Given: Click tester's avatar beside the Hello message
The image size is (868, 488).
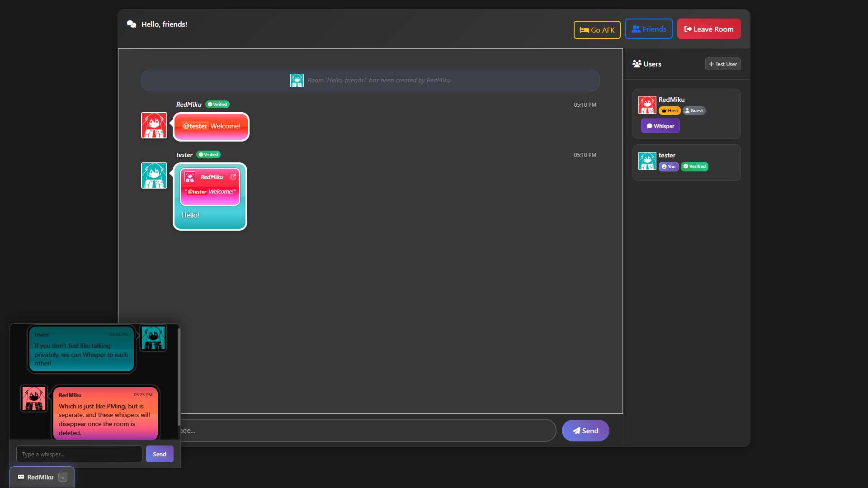Looking at the screenshot, I should pos(154,175).
